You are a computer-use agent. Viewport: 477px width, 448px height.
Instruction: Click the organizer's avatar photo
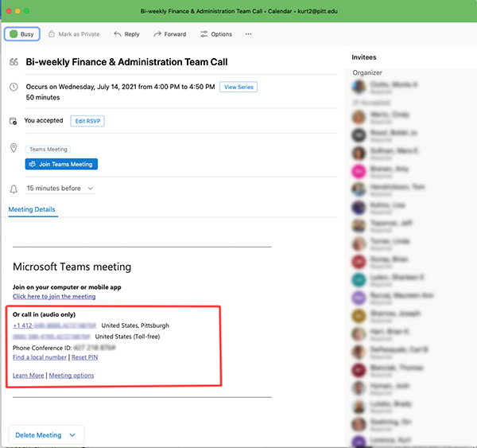point(359,87)
